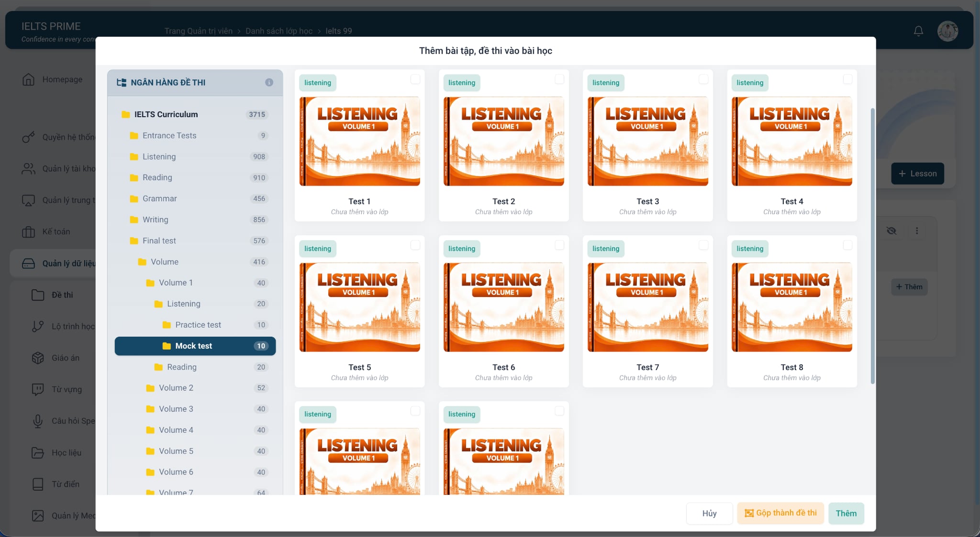Click the small + Thêm button behind dialog
Image resolution: width=980 pixels, height=537 pixels.
click(909, 287)
